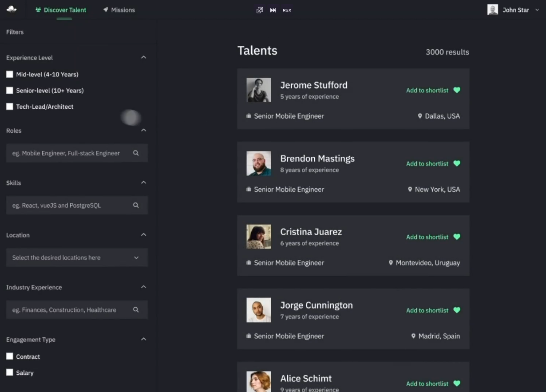
Task: Open the Discover Talent tab
Action: (x=61, y=10)
